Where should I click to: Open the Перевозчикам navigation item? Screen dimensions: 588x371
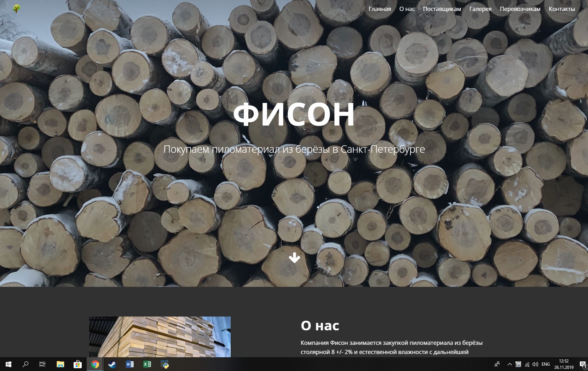pos(520,9)
